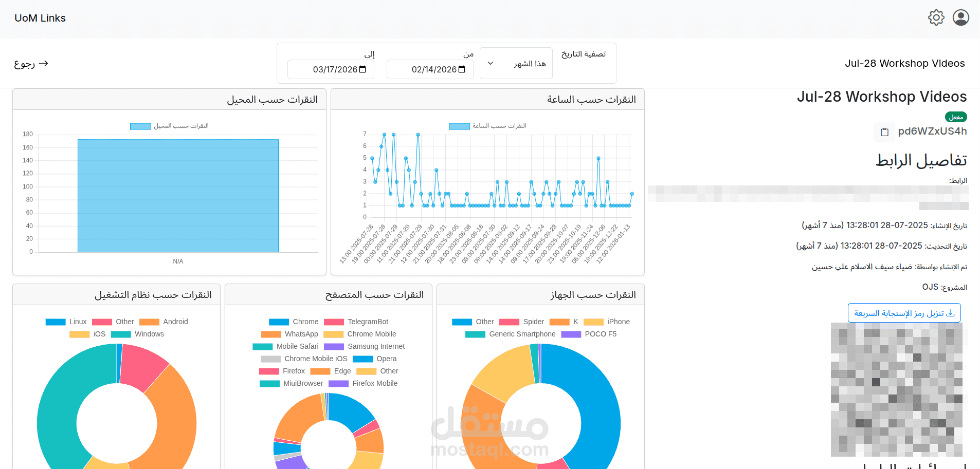Select the short code text pd6WZxUS4h
Screen dimensions: 980x469
click(x=932, y=132)
